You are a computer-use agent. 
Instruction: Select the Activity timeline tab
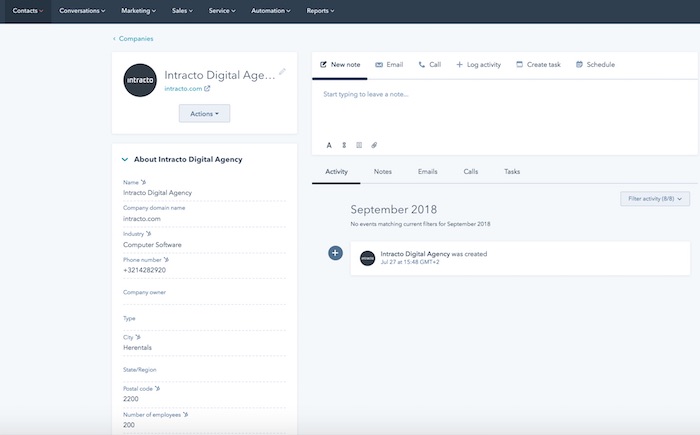[336, 172]
